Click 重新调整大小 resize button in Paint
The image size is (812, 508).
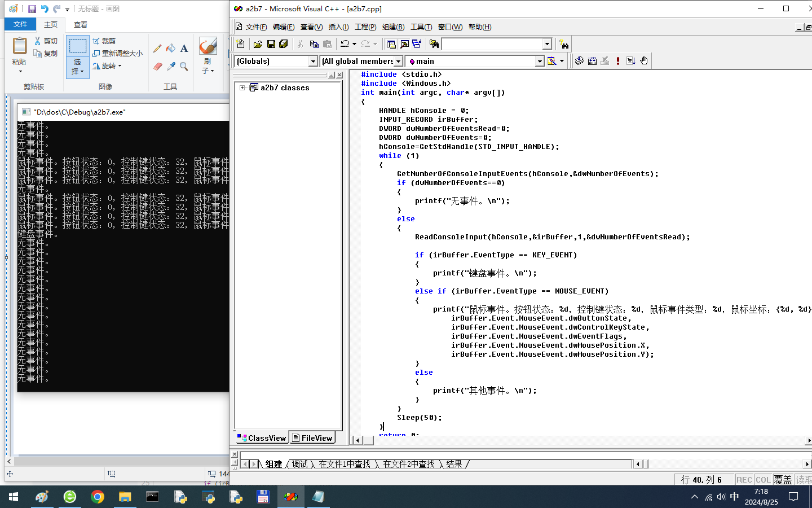(x=118, y=54)
